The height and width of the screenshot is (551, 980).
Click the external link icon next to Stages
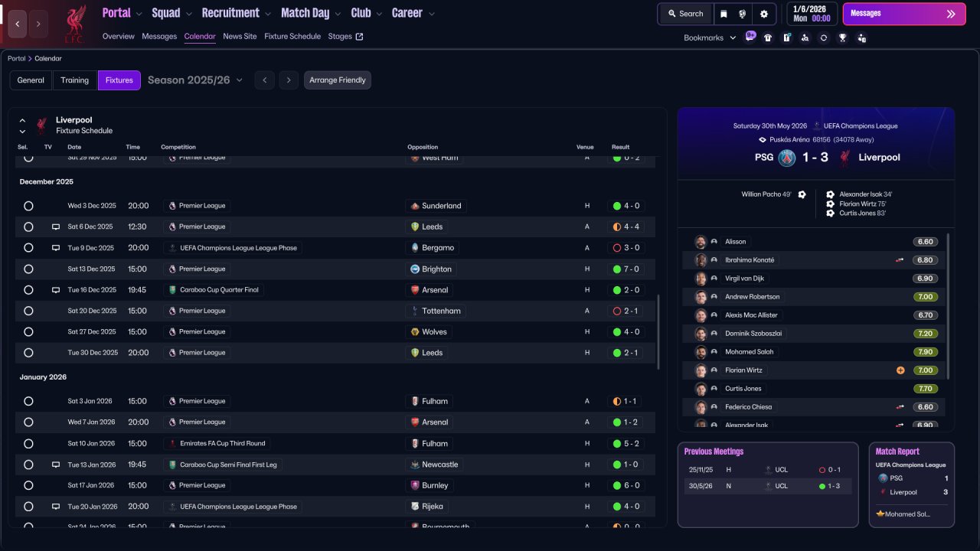coord(360,37)
